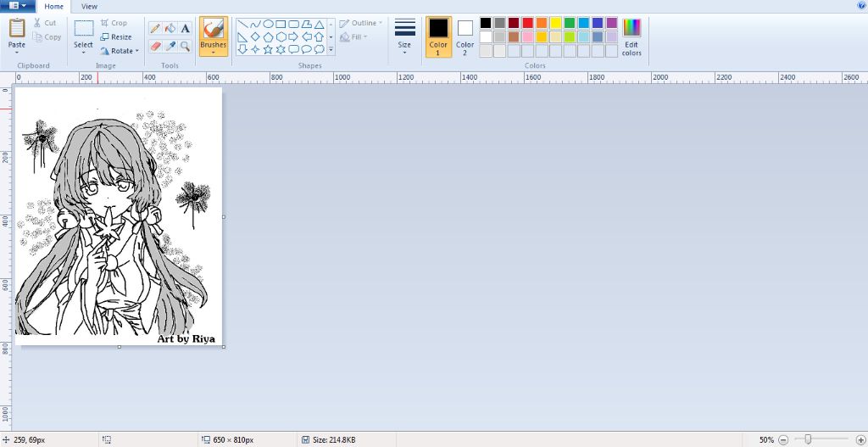Viewport: 868px width, 447px height.
Task: Pick the red color swatch
Action: [x=527, y=23]
